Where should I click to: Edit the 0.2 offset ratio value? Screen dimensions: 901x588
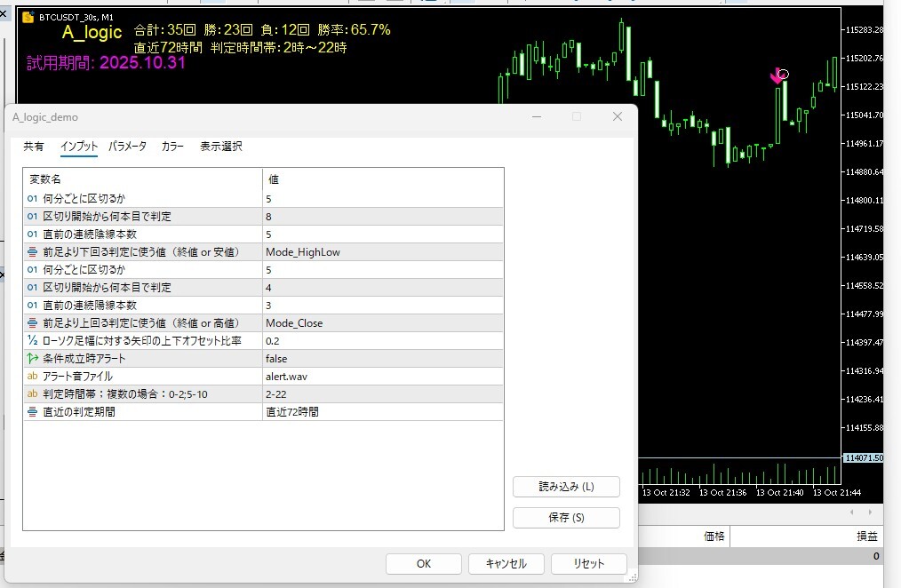coord(383,341)
